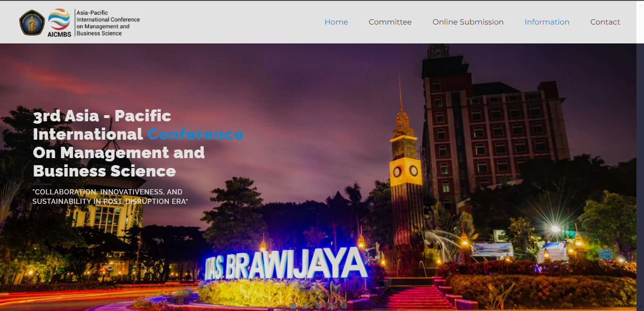
Task: Click the "COLLABORATION, INNOVATIVENESS, AND" tagline text
Action: pyautogui.click(x=108, y=192)
